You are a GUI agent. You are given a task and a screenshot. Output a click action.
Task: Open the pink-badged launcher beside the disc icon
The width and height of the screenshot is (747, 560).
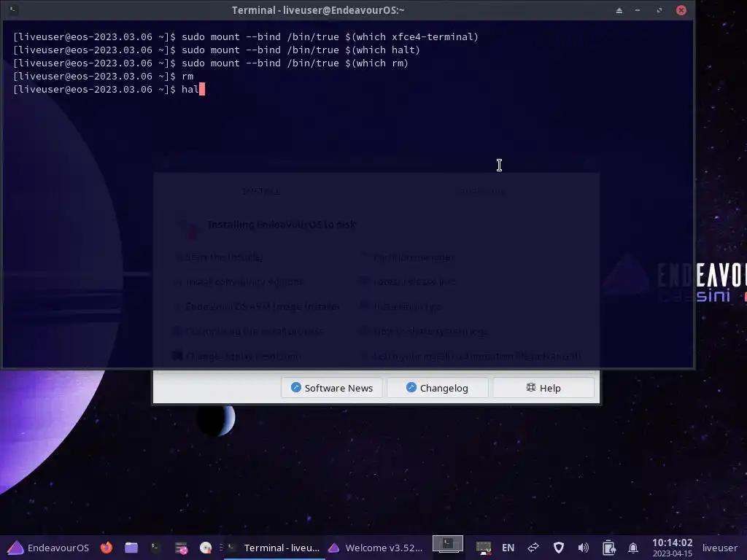point(181,548)
